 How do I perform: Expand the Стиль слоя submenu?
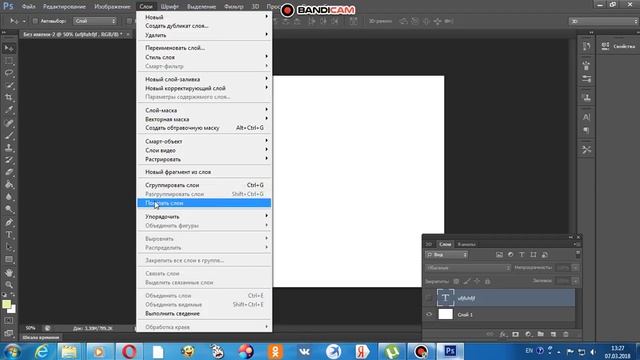(x=204, y=57)
